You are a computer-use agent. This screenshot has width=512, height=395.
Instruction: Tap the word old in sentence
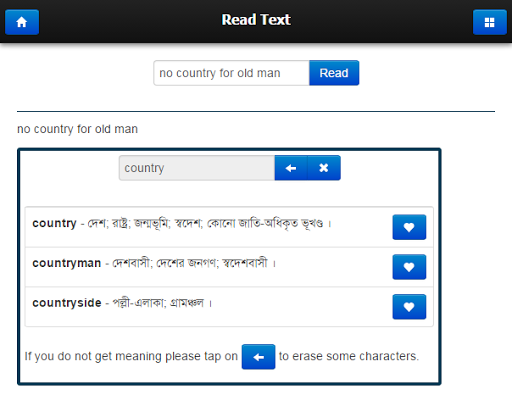point(103,129)
